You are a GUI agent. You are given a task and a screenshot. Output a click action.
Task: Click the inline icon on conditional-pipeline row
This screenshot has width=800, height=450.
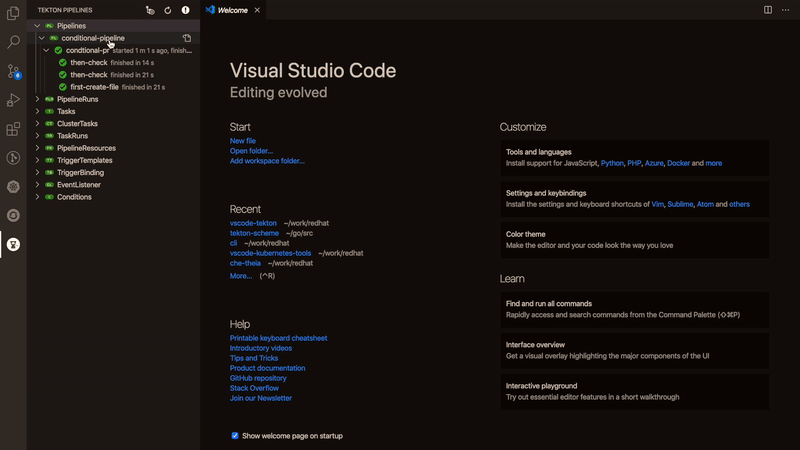pyautogui.click(x=187, y=38)
